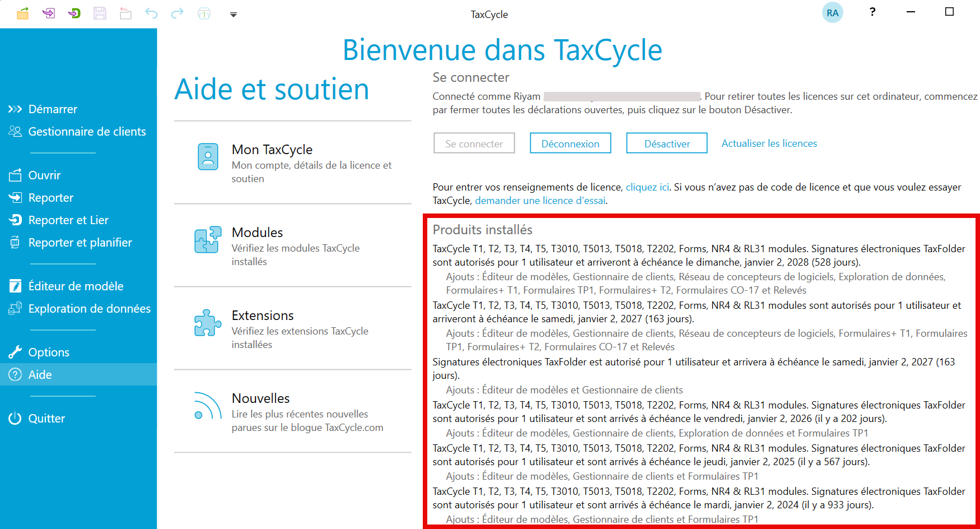Image resolution: width=980 pixels, height=529 pixels.
Task: Select Aide in the sidebar
Action: (78, 374)
